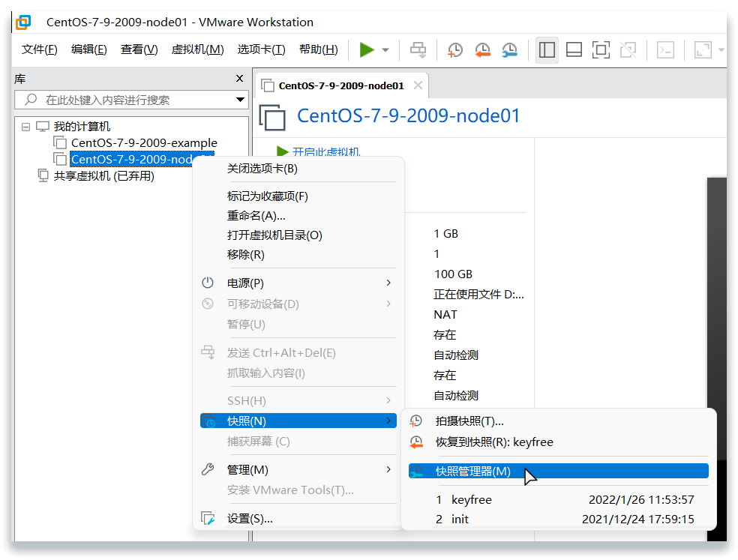Toggle the thumbnail bar view icon
This screenshot has height=560, width=738.
pos(574,49)
